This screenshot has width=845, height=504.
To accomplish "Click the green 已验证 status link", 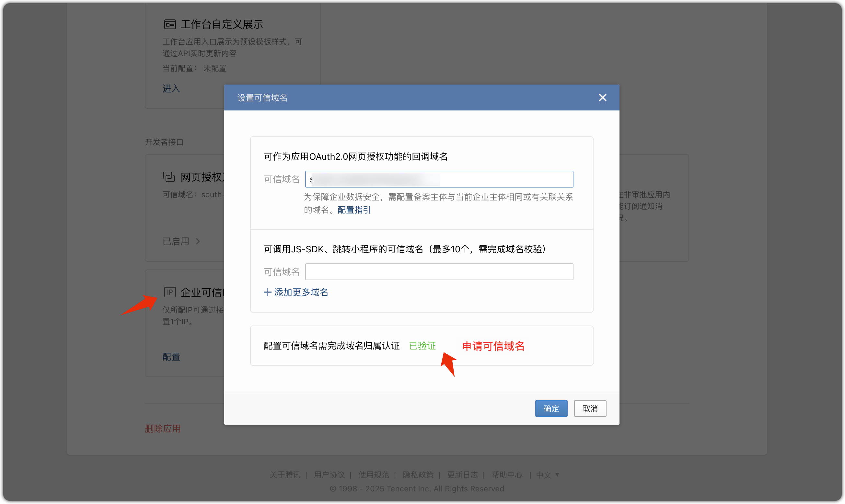I will tap(422, 346).
